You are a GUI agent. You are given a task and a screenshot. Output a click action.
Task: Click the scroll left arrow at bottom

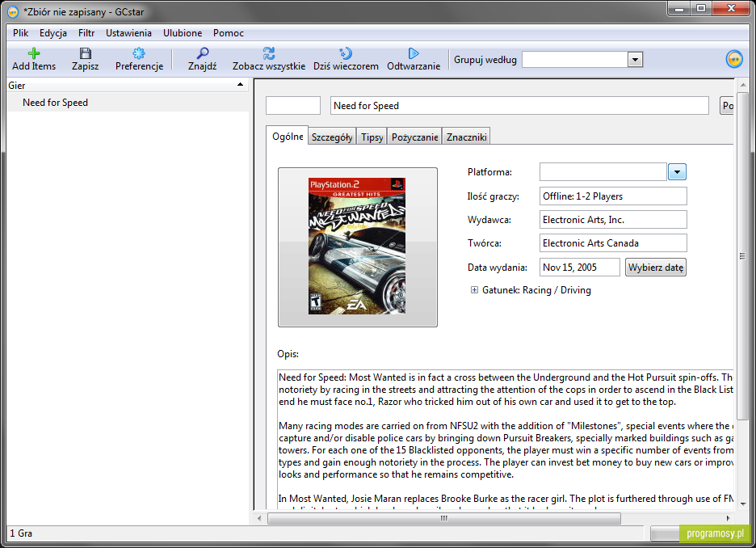point(259,519)
